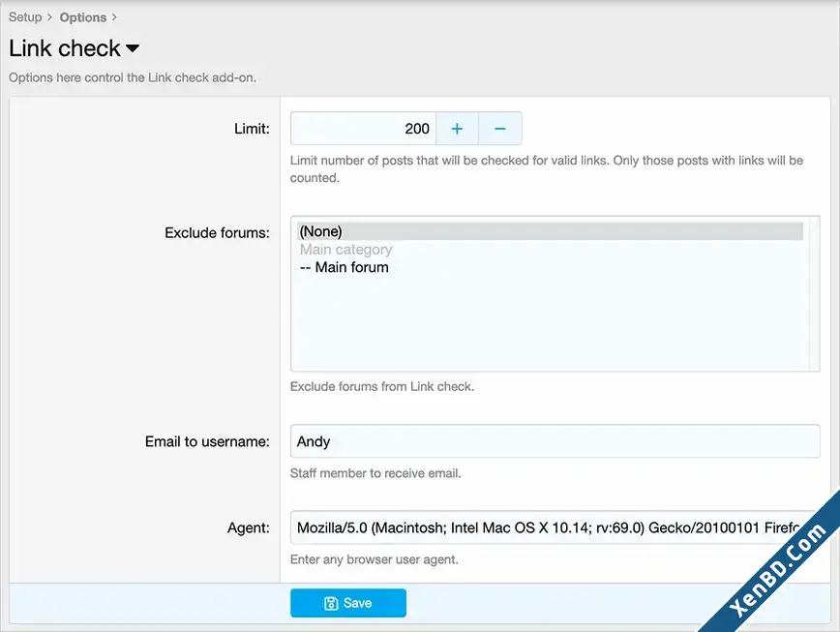Click the 'Enter any browser user agent.' hint
840x632 pixels.
coord(374,559)
